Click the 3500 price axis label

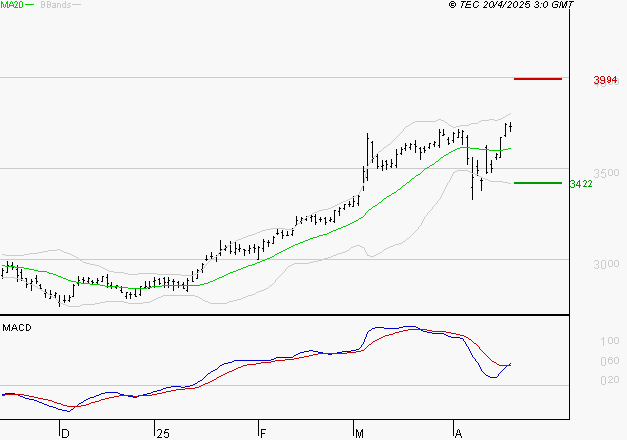[606, 173]
